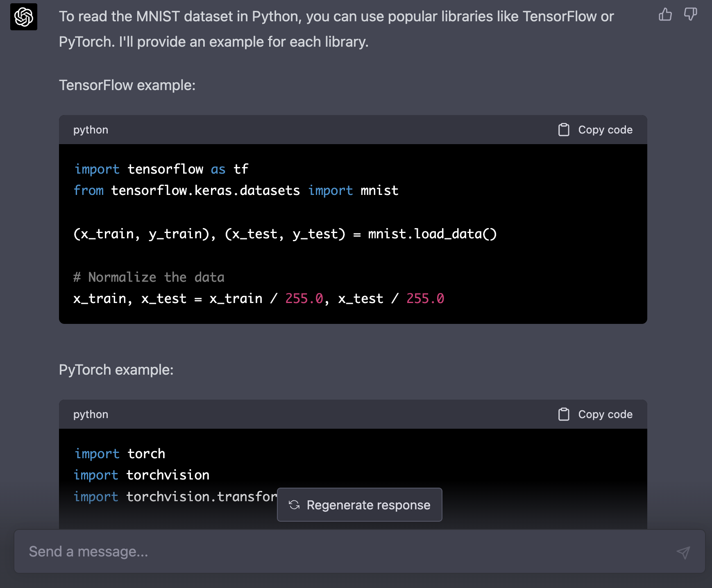Click the ChatGPT logo avatar
The image size is (712, 588).
24,17
